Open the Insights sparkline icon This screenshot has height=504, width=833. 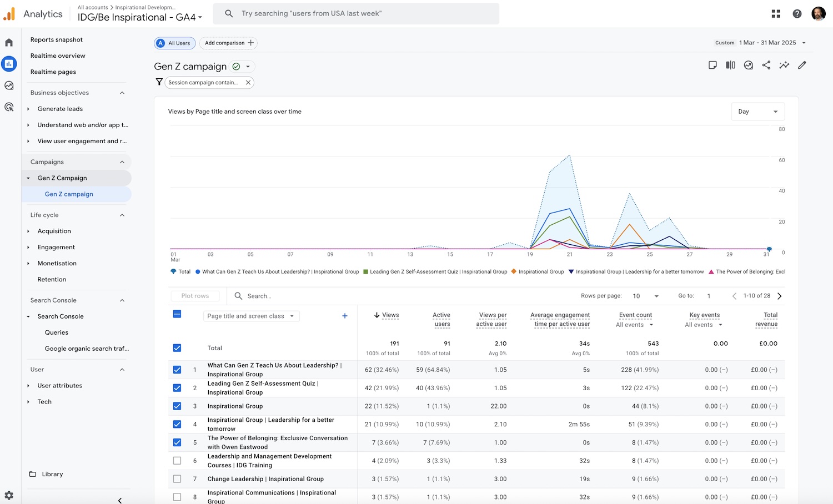pyautogui.click(x=784, y=65)
